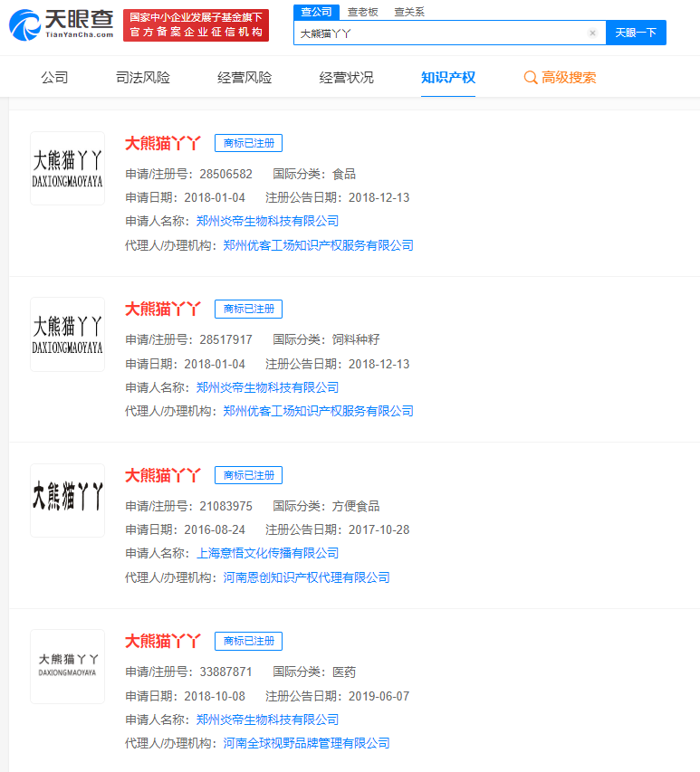Viewport: 700px width, 772px height.
Task: Open applicant 上海意悟文化传播有限公司
Action: pyautogui.click(x=267, y=553)
